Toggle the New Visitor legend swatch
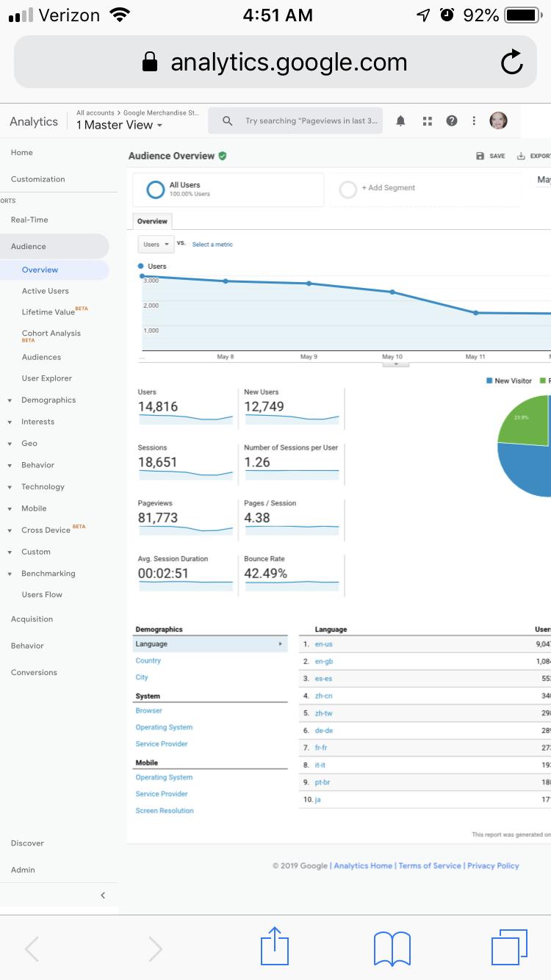Screen dimensions: 551x980 pyautogui.click(x=489, y=381)
